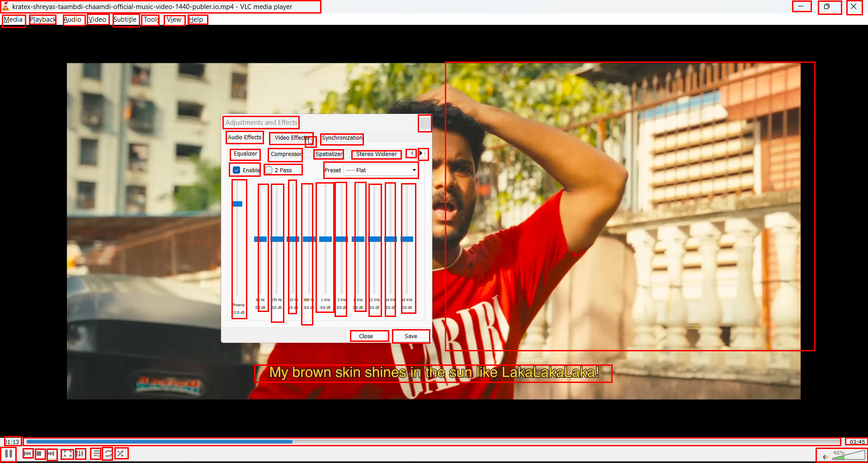868x463 pixels.
Task: Toggle fullscreen video mode
Action: 67,454
